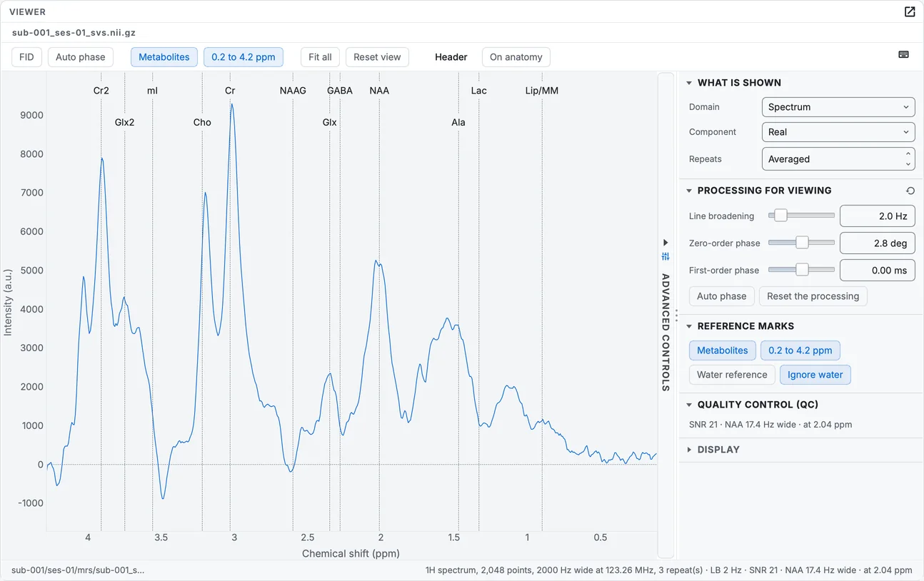
Task: Change the Repeats selector from Averaged
Action: [x=838, y=159]
